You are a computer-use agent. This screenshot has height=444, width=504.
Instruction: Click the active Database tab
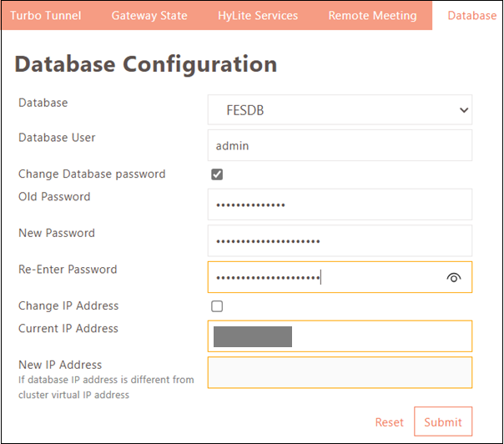pos(471,16)
